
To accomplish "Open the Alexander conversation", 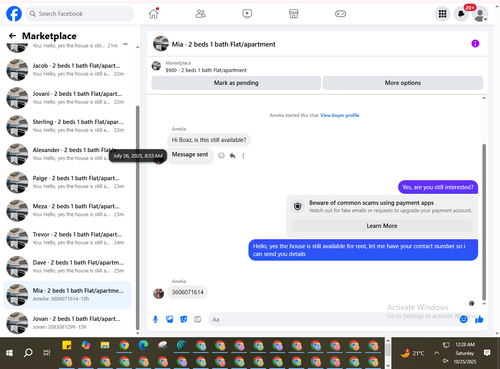I will click(x=68, y=154).
